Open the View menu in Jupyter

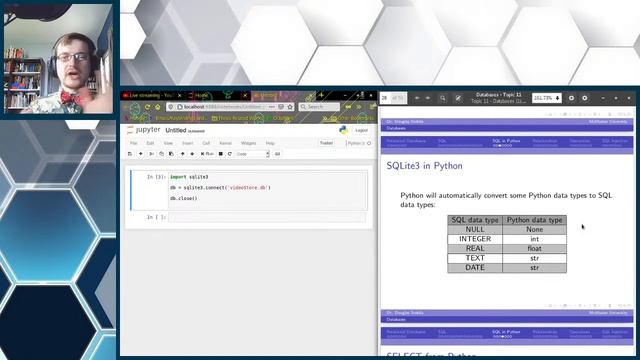tap(168, 143)
